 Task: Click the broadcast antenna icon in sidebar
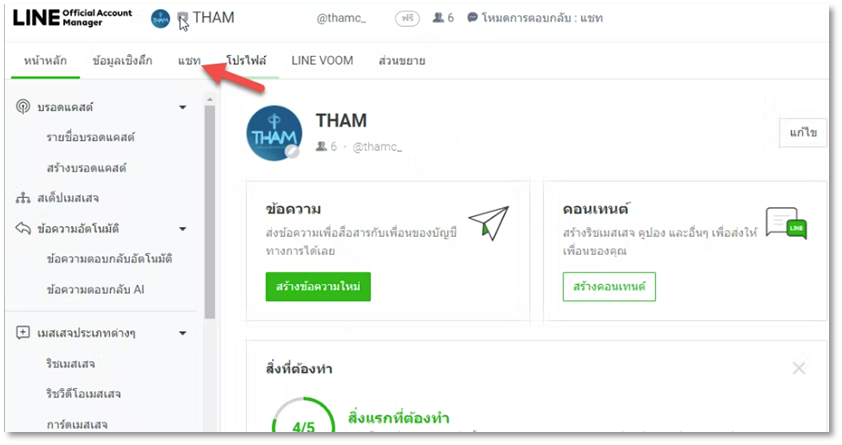tap(23, 106)
